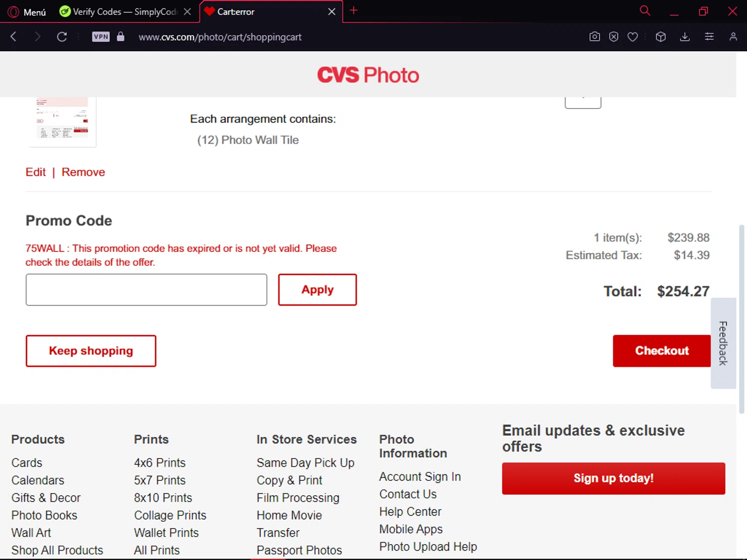Click the Estimated Tax $14.39 value

click(691, 255)
